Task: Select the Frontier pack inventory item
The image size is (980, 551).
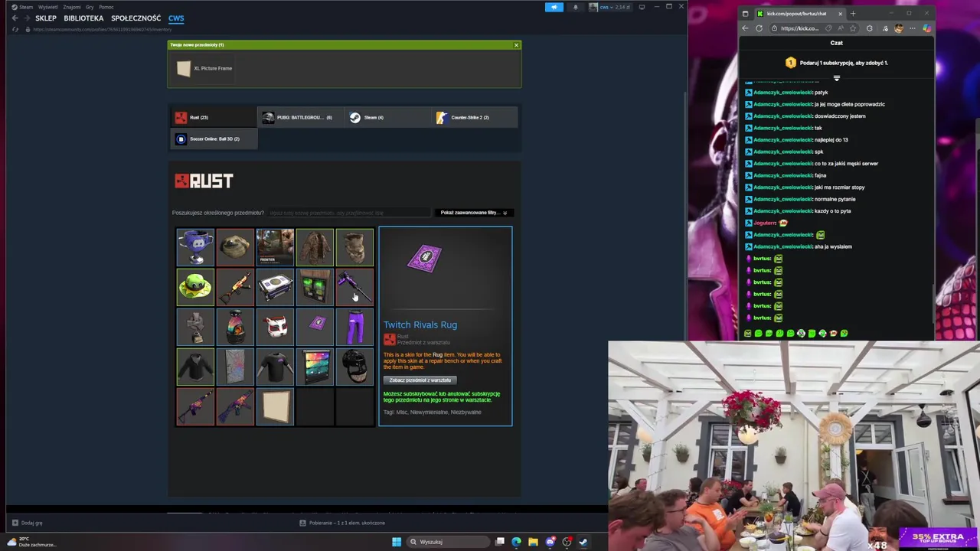Action: pos(275,246)
